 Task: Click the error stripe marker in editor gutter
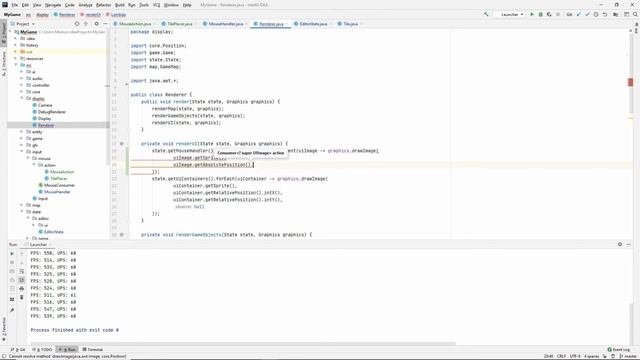(x=630, y=82)
